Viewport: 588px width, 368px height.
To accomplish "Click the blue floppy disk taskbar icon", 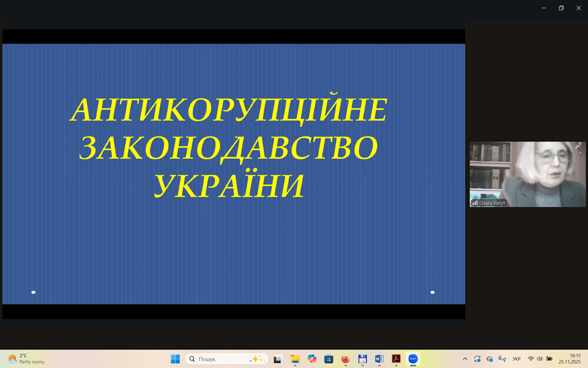I will click(x=362, y=359).
